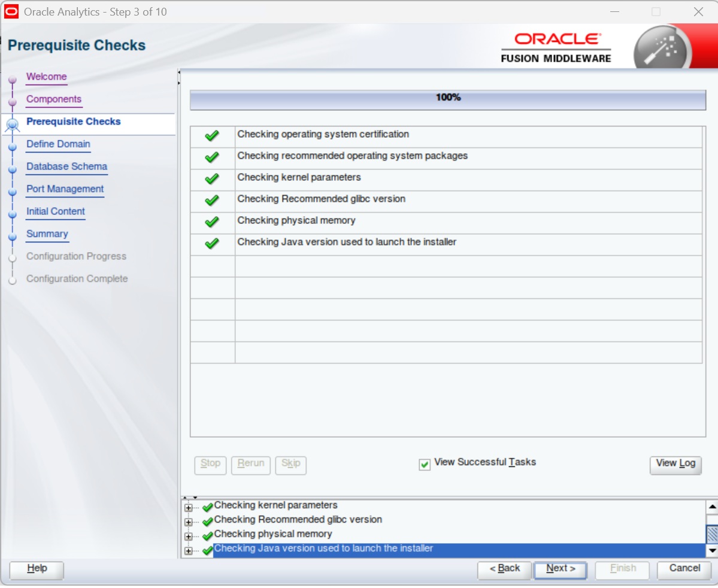Click the installer wand icon in the header
The width and height of the screenshot is (718, 588).
pos(661,49)
